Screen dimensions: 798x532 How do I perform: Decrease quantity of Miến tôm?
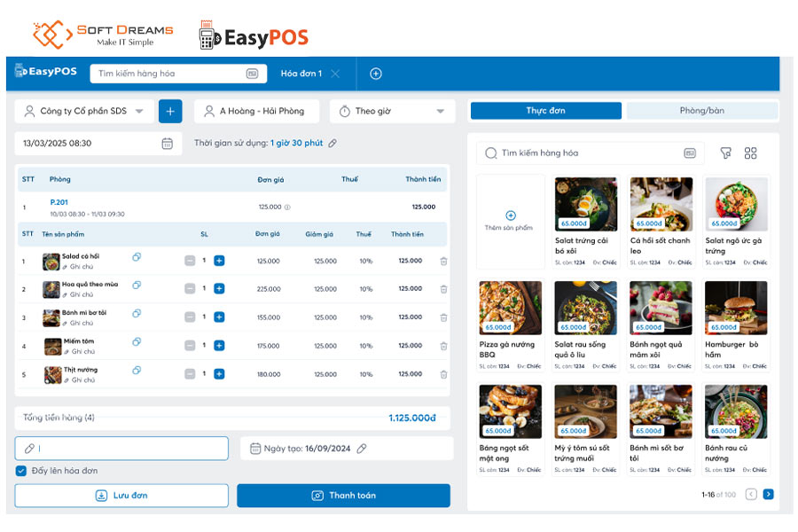(190, 346)
